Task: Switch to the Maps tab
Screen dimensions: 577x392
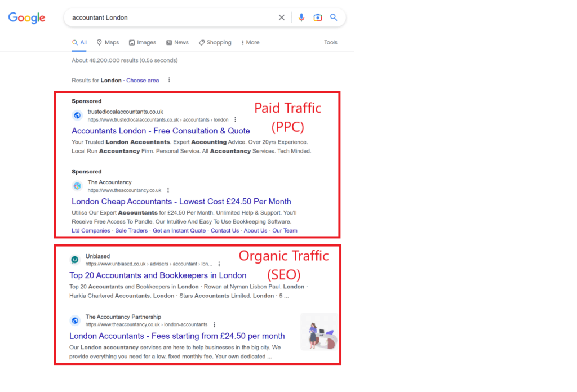Action: point(108,43)
